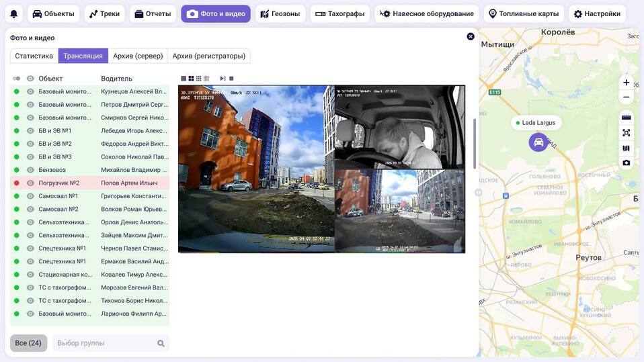Viewport: 644px width, 362px height.
Task: Toggle the all-objects switch in list header
Action: tap(16, 79)
